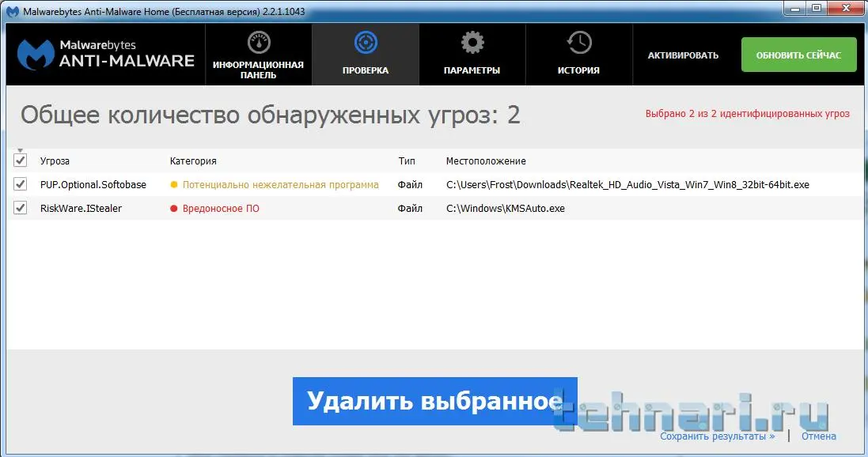Screen dimensions: 868x457
Task: Click the red dot for the malware category
Action: tap(174, 208)
